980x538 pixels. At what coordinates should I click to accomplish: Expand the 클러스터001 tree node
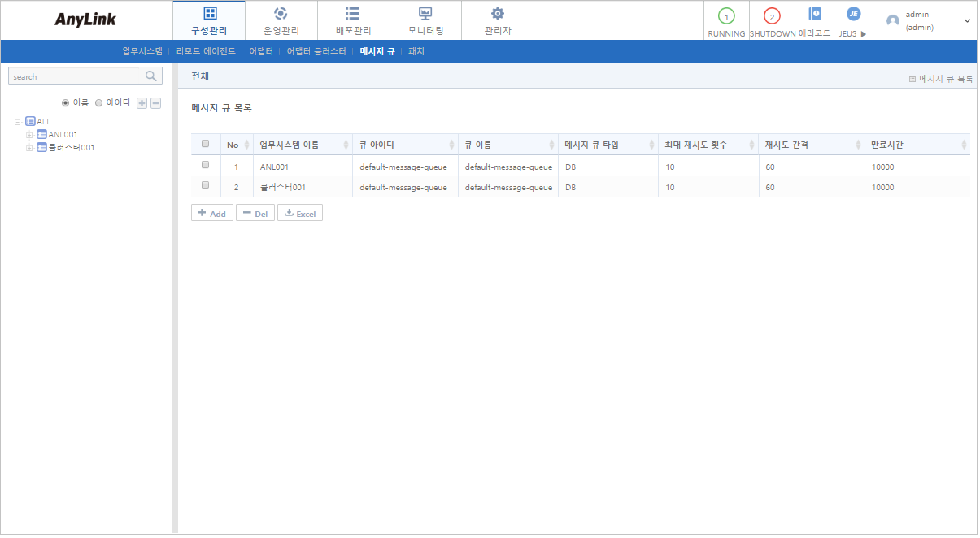click(x=30, y=148)
